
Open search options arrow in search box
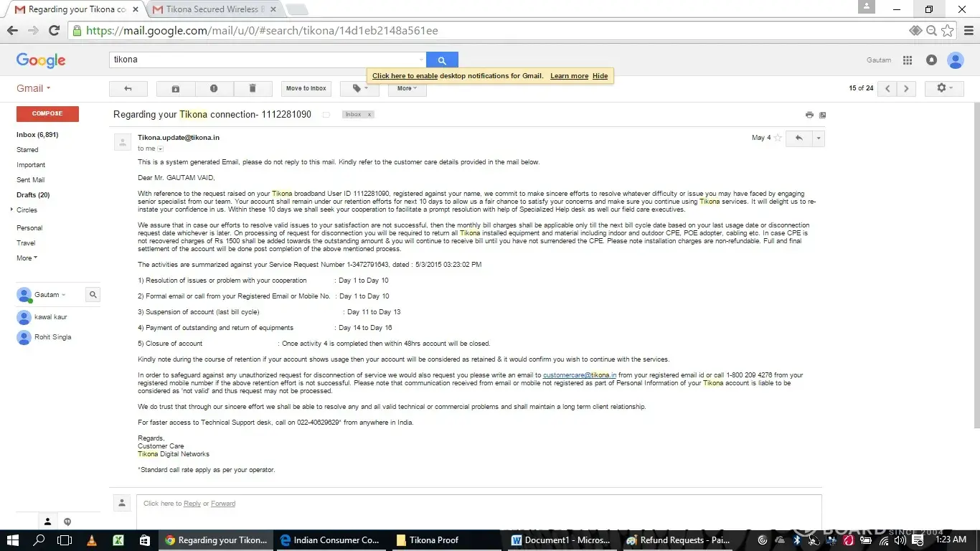[421, 60]
